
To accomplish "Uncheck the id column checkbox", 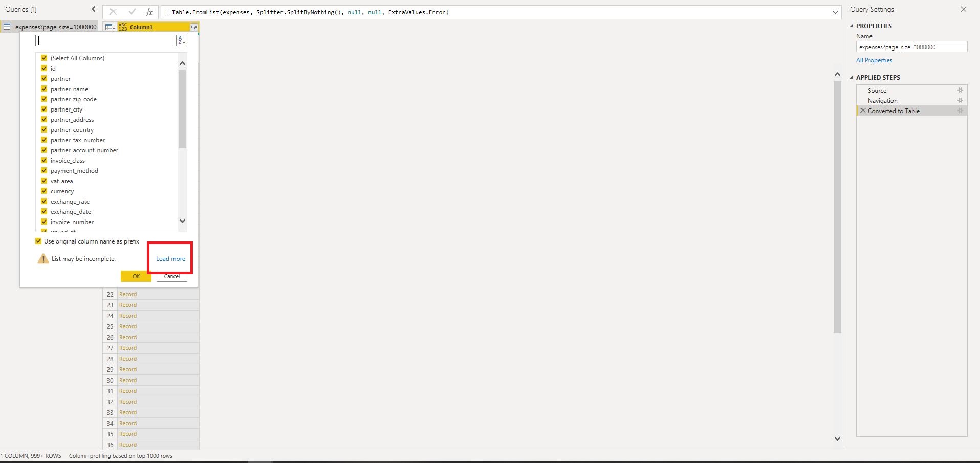I will [44, 68].
